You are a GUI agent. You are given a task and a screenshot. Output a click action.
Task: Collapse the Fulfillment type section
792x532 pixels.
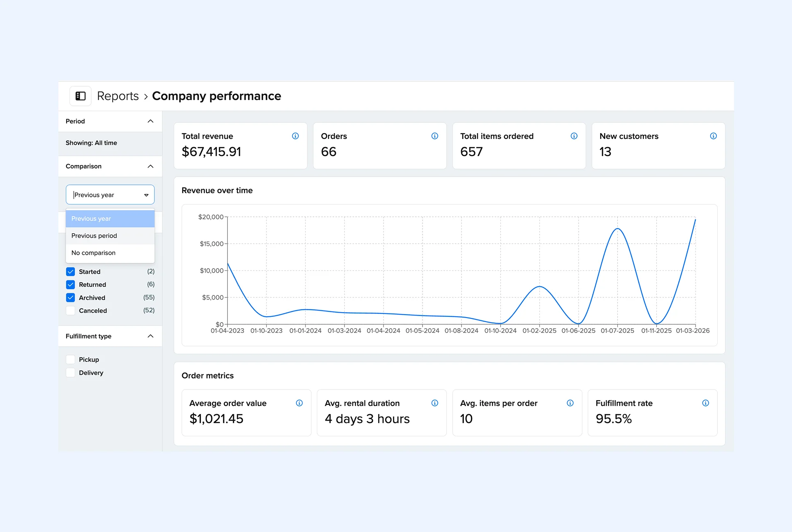pos(150,336)
